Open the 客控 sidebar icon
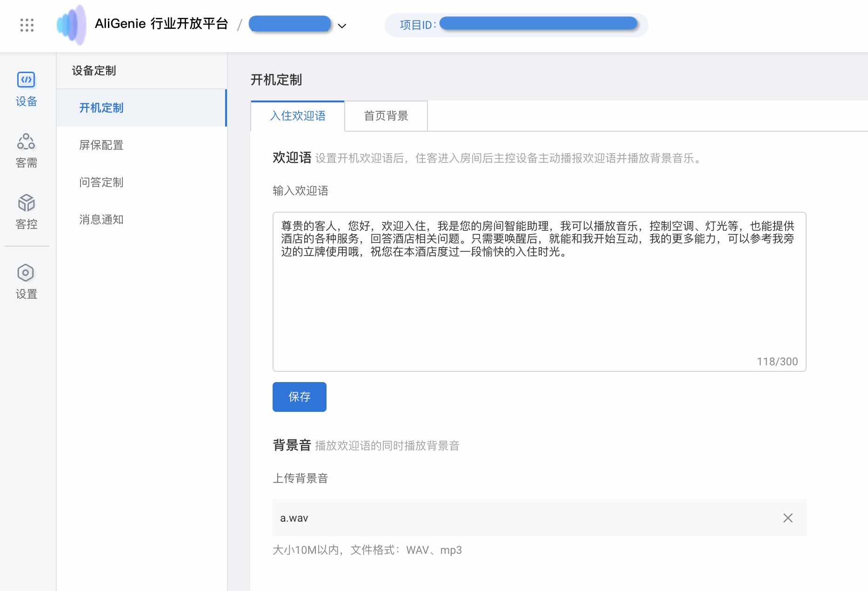Screen dimensions: 868x591 [x=26, y=212]
